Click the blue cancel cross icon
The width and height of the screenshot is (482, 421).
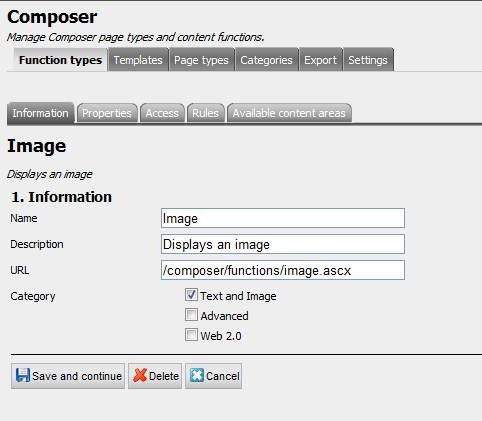tap(197, 375)
